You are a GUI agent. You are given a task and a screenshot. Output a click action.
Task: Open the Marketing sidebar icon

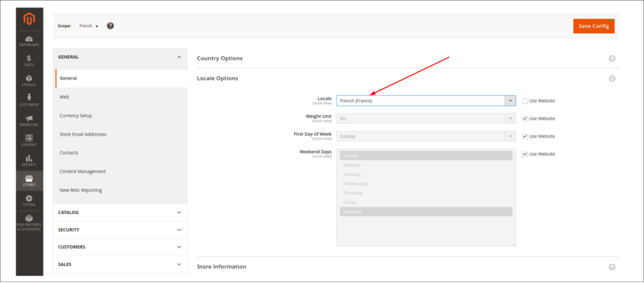click(29, 120)
